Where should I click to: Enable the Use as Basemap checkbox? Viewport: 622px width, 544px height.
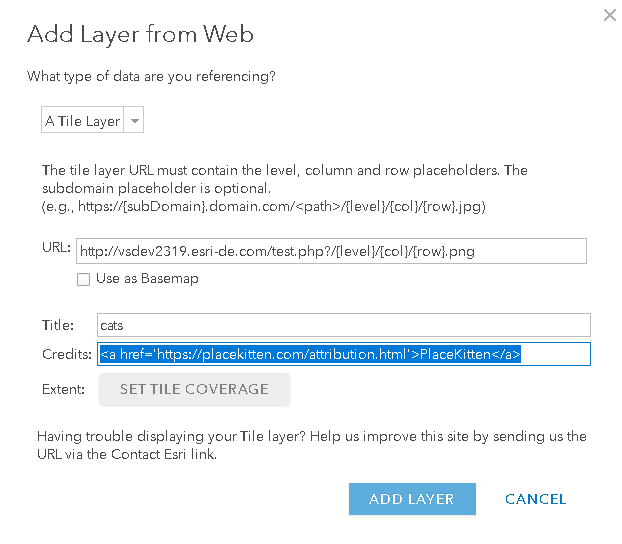pyautogui.click(x=83, y=279)
